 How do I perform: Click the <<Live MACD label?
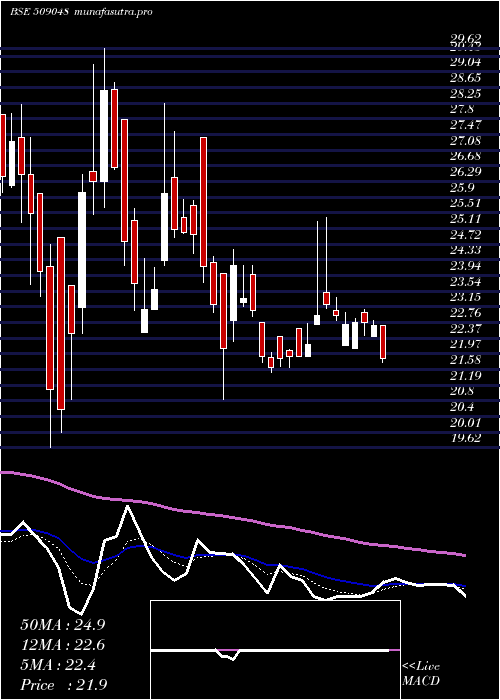(x=421, y=674)
